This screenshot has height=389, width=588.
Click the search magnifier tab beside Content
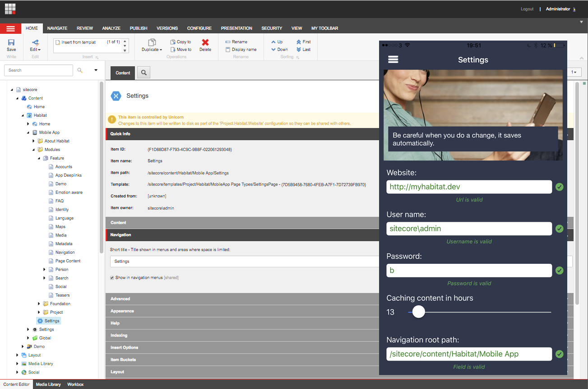click(144, 73)
